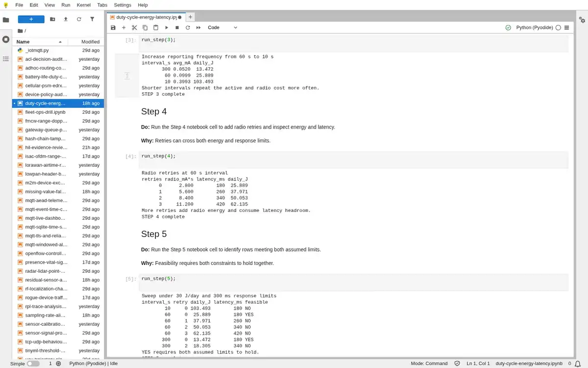The height and width of the screenshot is (368, 588).
Task: Open Running Terminals and Kernels panel
Action: point(6,39)
